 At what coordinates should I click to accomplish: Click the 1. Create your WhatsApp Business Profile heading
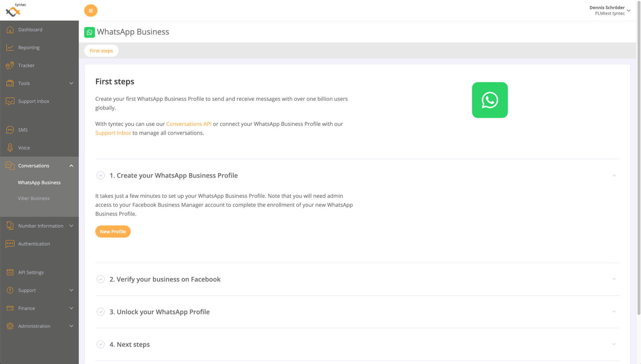(173, 176)
